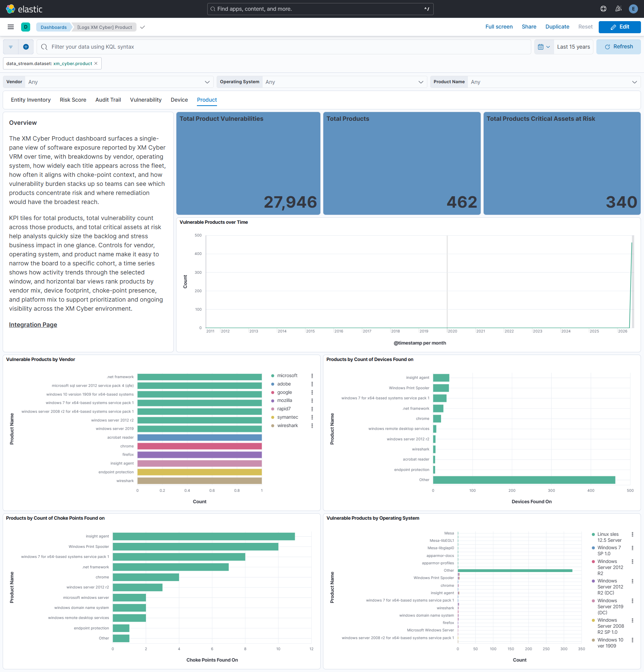Open legend options for google

312,392
